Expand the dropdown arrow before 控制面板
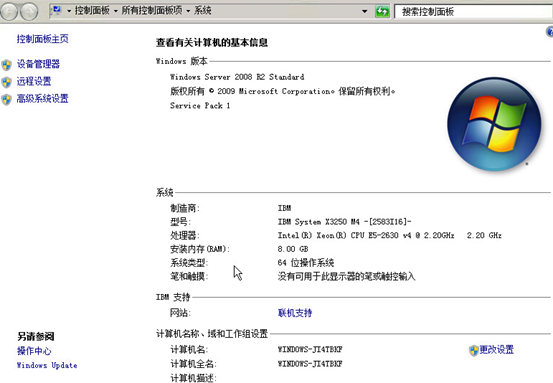553x383 pixels. pos(69,11)
